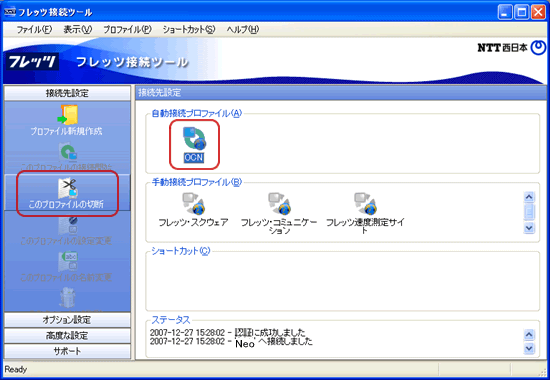Viewport: 550px width, 380px height.
Task: Expand the オプション設定 sidebar section
Action: 67,320
